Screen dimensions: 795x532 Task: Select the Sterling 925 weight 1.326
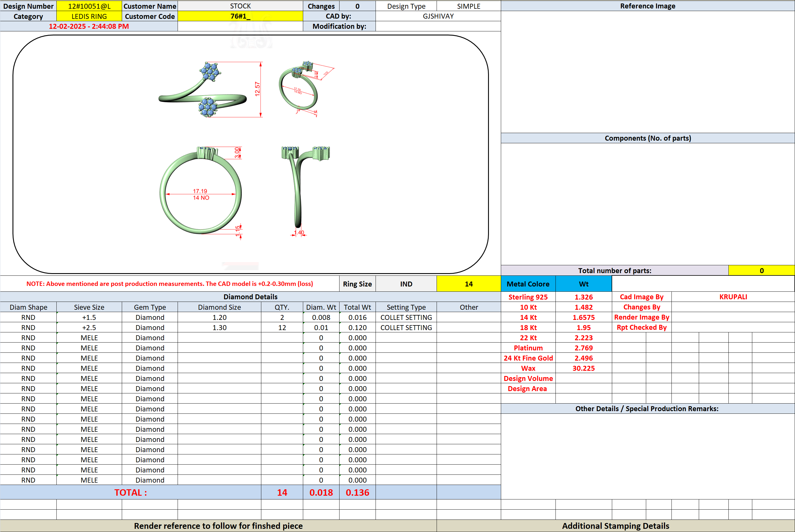[x=583, y=297]
